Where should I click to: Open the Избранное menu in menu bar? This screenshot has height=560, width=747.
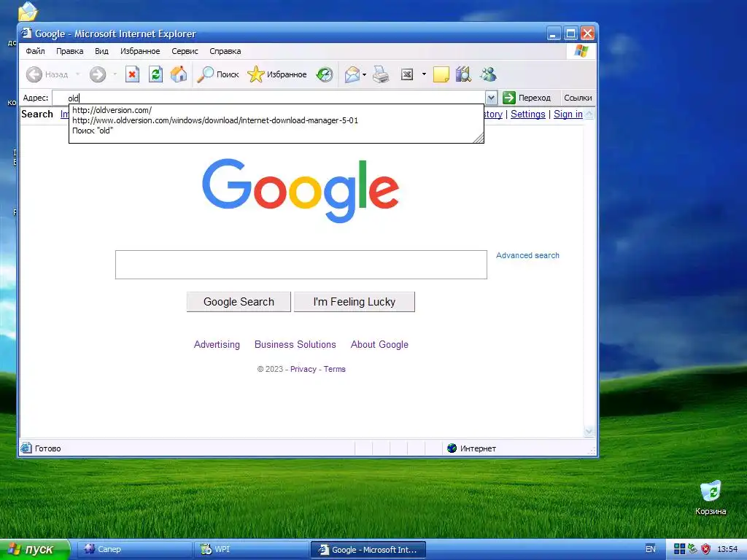coord(140,51)
